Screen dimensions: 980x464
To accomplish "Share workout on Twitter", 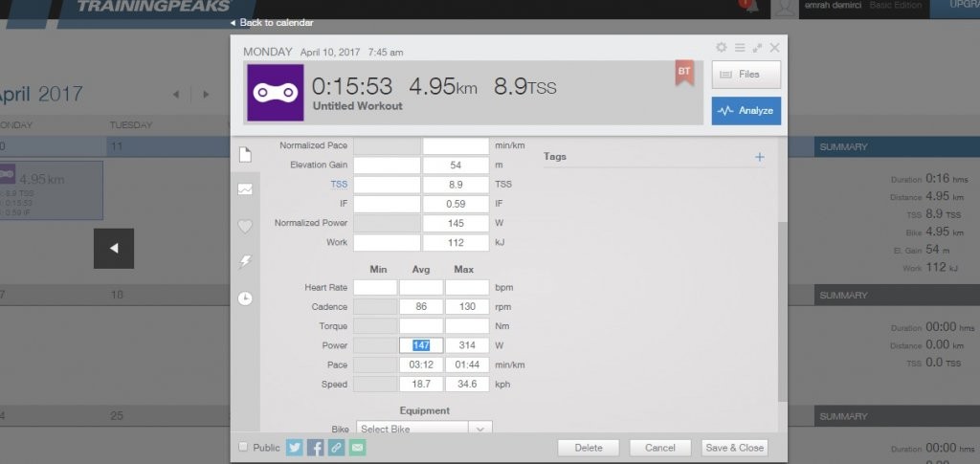I will click(294, 447).
